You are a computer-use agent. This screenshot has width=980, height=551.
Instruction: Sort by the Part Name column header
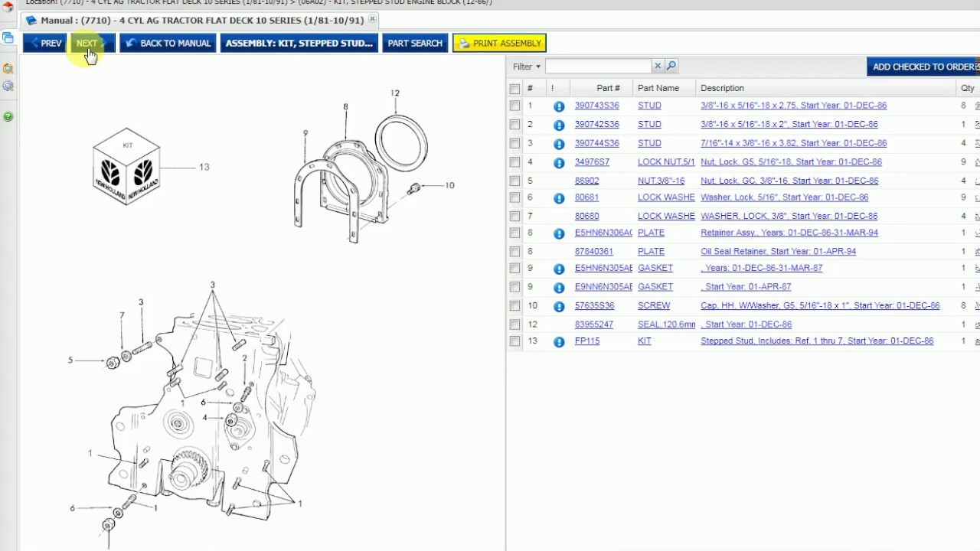point(658,88)
